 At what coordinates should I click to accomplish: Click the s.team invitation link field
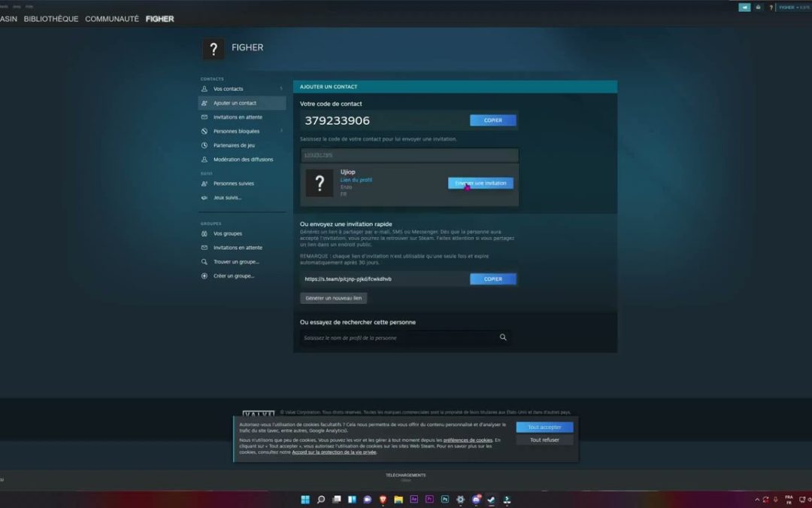[x=384, y=279]
